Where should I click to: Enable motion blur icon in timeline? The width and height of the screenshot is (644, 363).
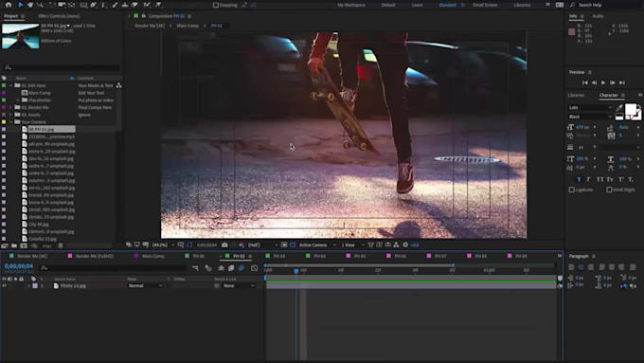pos(241,268)
